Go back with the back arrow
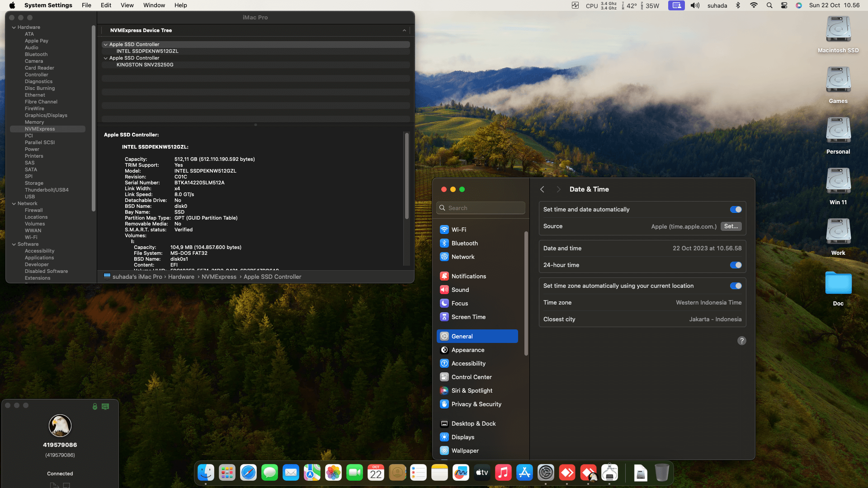The image size is (868, 488). tap(542, 189)
